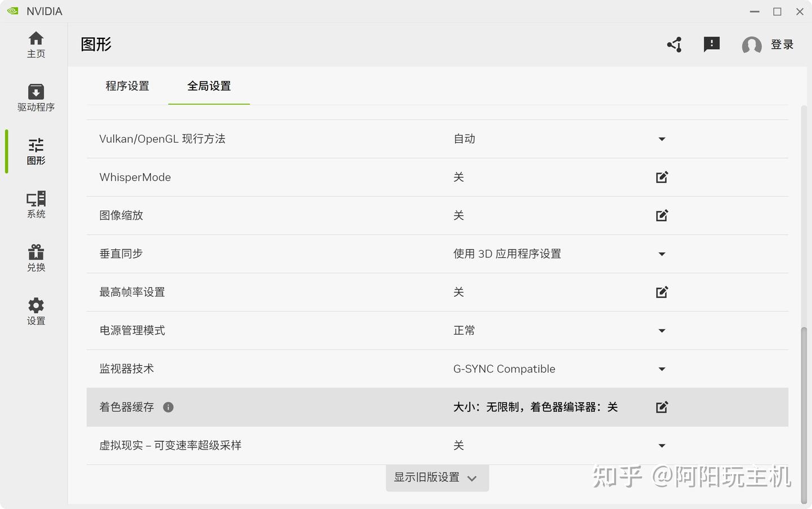Click the G-SYNC Compatible value

tap(504, 369)
